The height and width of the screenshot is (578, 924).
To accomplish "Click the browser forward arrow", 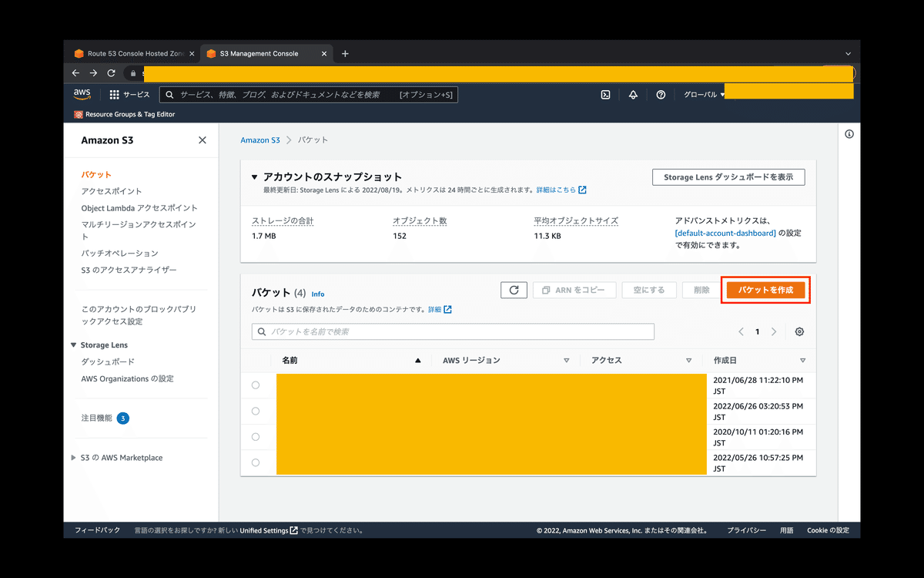I will point(93,73).
